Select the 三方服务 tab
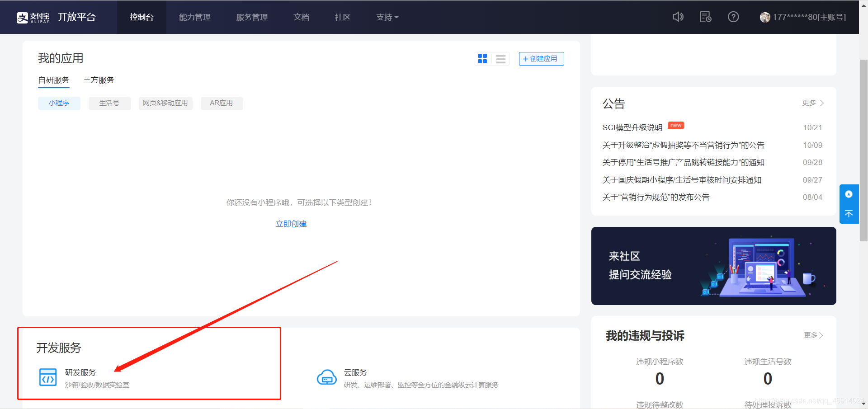Screen dimensions: 868x409 point(99,80)
